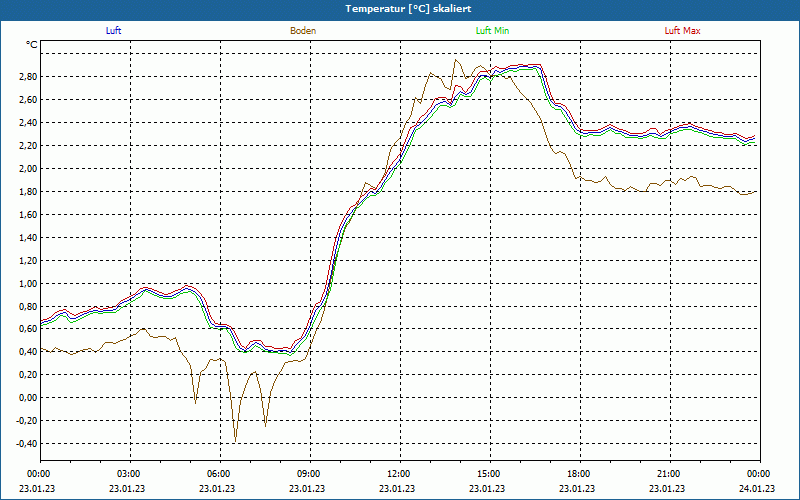Viewport: 800px width, 500px height.
Task: Click the Boden curve lowest dip below -0,20
Action: point(235,441)
